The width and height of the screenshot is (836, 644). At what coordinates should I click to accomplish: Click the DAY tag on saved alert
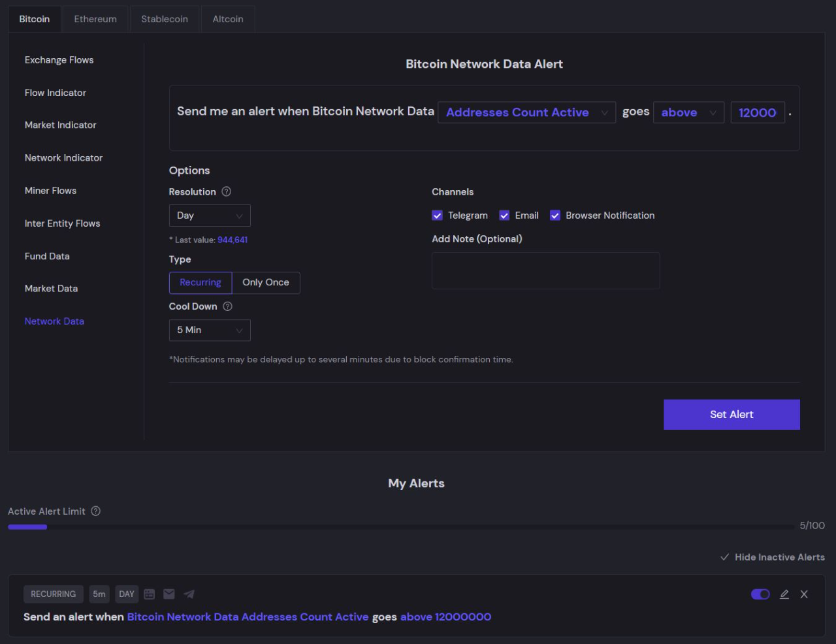tap(127, 594)
